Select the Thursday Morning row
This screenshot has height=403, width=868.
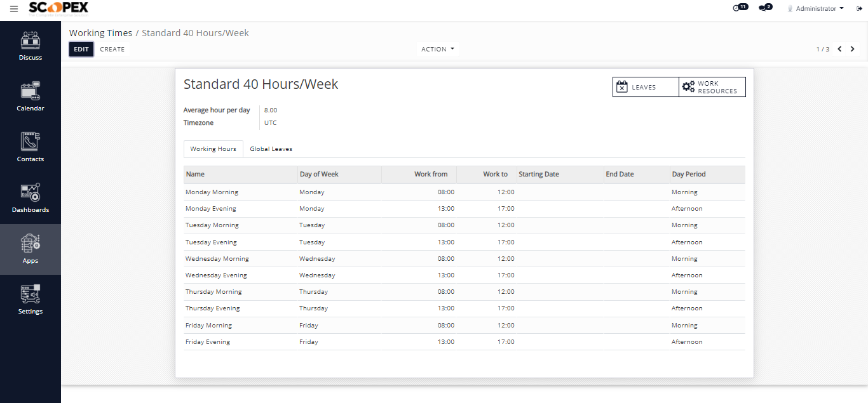click(465, 292)
